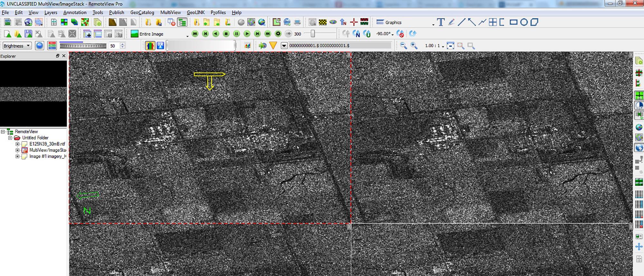Image resolution: width=644 pixels, height=276 pixels.
Task: Click the Save image floppy-disk icon
Action: 28,34
